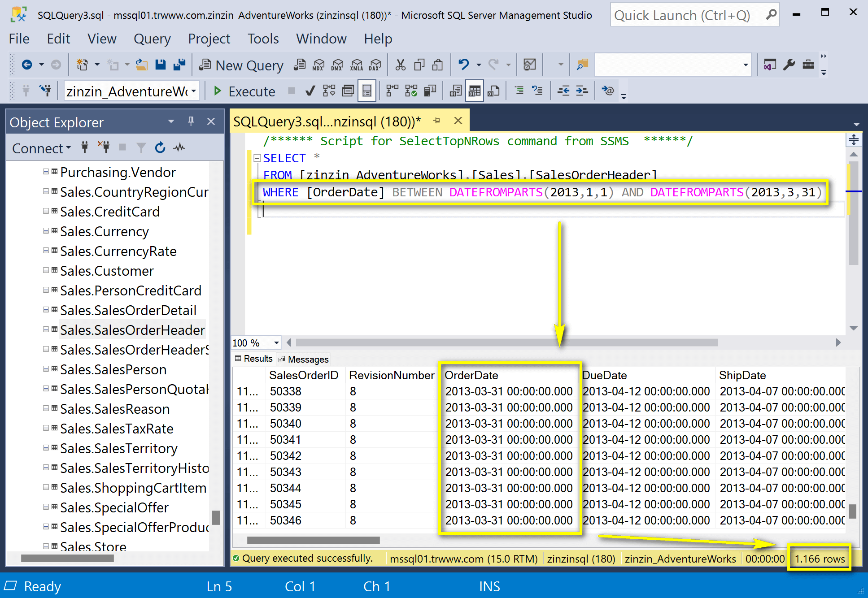Toggle Include Actual Execution Plan
The image size is (868, 598).
click(392, 91)
